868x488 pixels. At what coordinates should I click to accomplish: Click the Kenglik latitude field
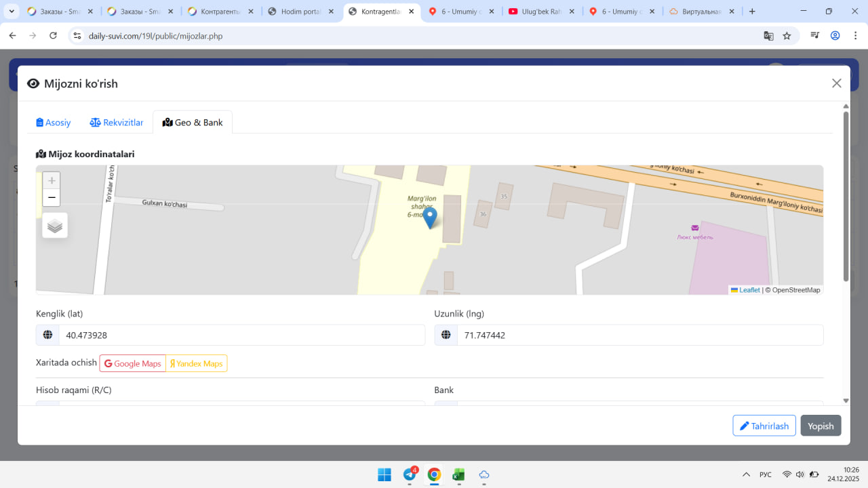click(x=242, y=335)
